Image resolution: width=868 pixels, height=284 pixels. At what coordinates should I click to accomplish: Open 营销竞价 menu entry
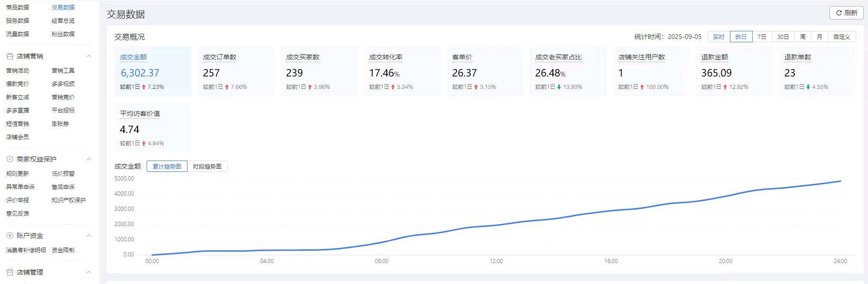click(x=63, y=97)
